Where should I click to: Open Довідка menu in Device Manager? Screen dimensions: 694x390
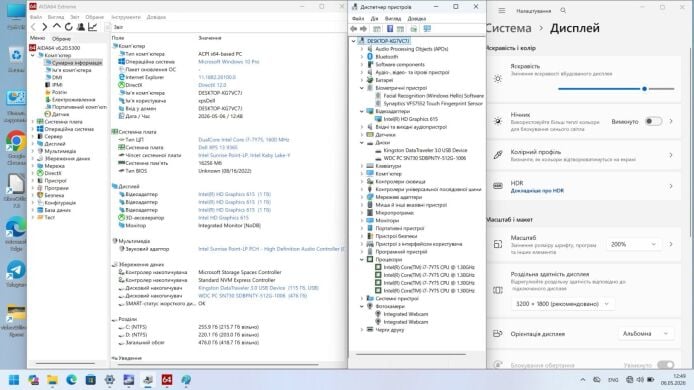[x=416, y=19]
